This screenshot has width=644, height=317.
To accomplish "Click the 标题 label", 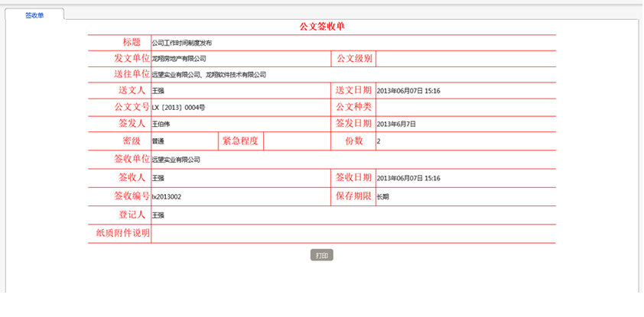I will tap(132, 42).
